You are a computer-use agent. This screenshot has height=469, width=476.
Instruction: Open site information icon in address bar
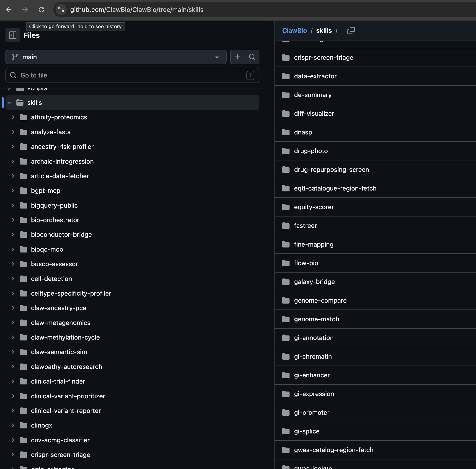pyautogui.click(x=61, y=10)
